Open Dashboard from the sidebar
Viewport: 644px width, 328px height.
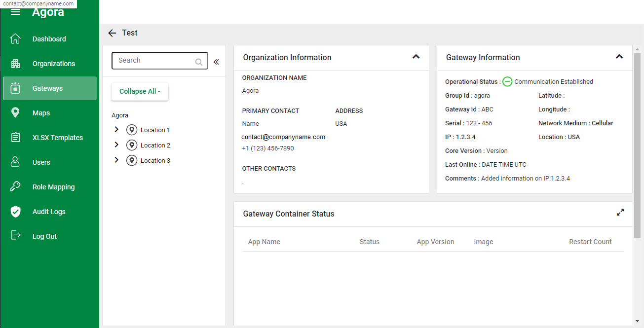[49, 39]
